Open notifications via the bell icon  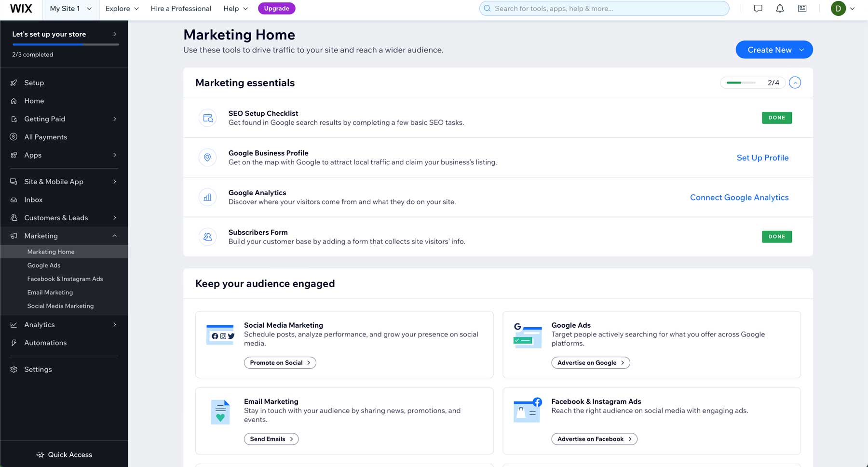(779, 8)
